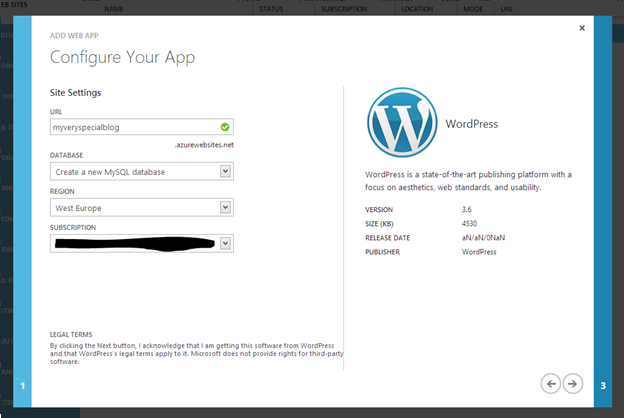
Task: Click the WordPress product title text
Action: 472,124
